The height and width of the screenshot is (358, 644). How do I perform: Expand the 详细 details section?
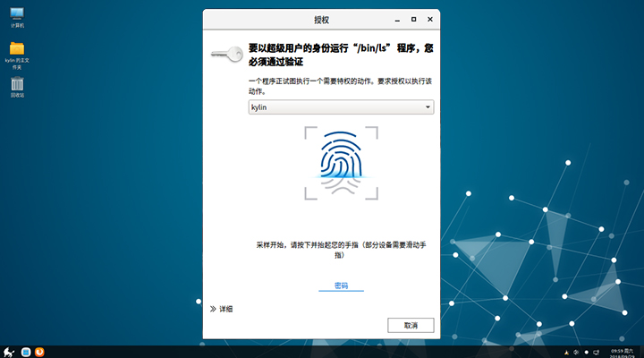[x=221, y=309]
